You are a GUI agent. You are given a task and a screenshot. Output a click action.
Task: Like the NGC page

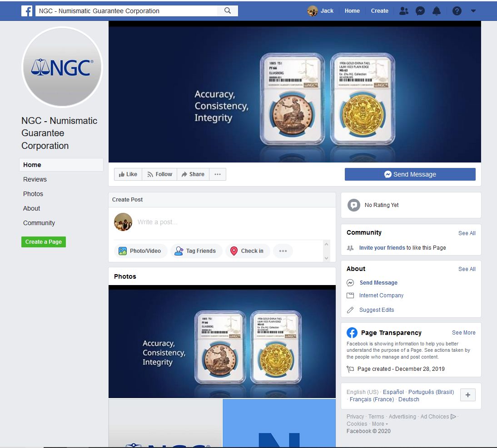[128, 174]
